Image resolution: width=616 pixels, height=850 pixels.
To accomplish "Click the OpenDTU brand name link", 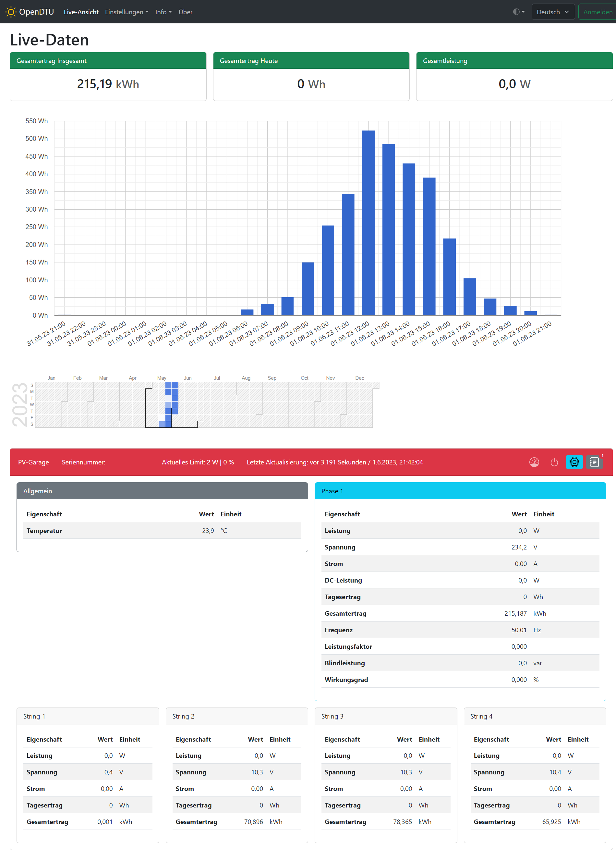I will point(36,12).
